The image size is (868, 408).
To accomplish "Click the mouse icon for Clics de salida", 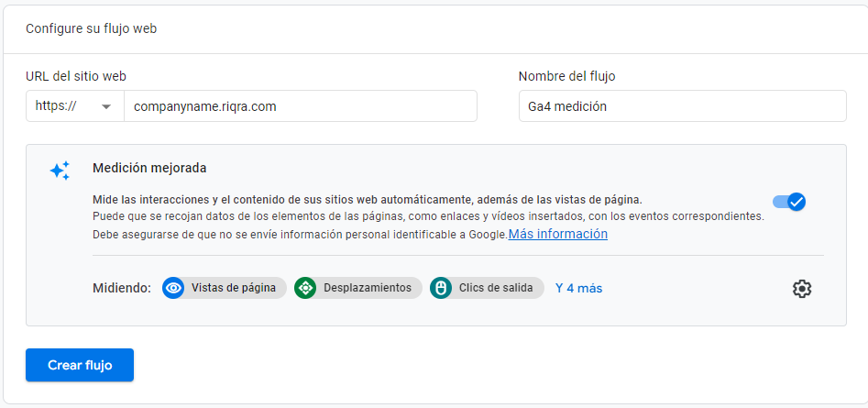I will [x=441, y=288].
